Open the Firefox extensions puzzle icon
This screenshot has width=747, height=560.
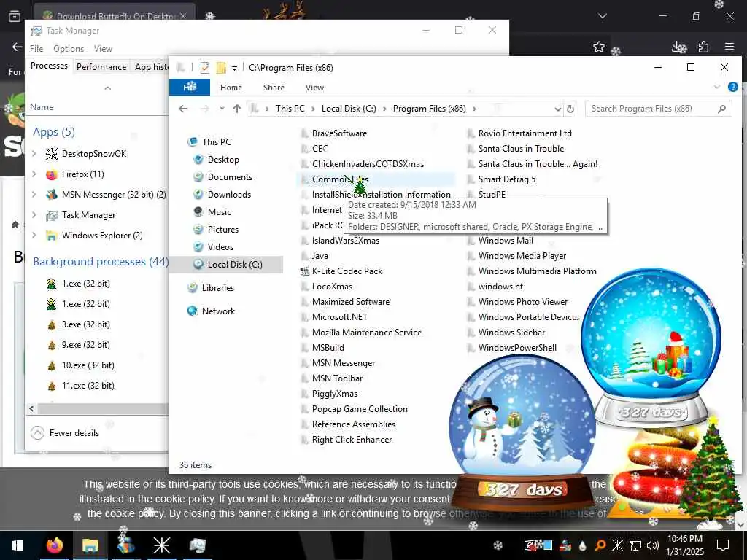[704, 47]
